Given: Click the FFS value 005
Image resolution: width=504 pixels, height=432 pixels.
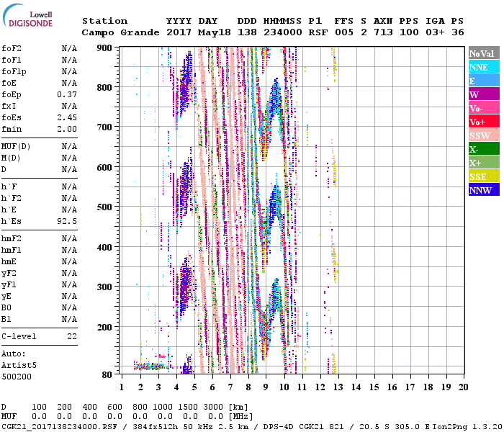Looking at the screenshot, I should (x=344, y=32).
